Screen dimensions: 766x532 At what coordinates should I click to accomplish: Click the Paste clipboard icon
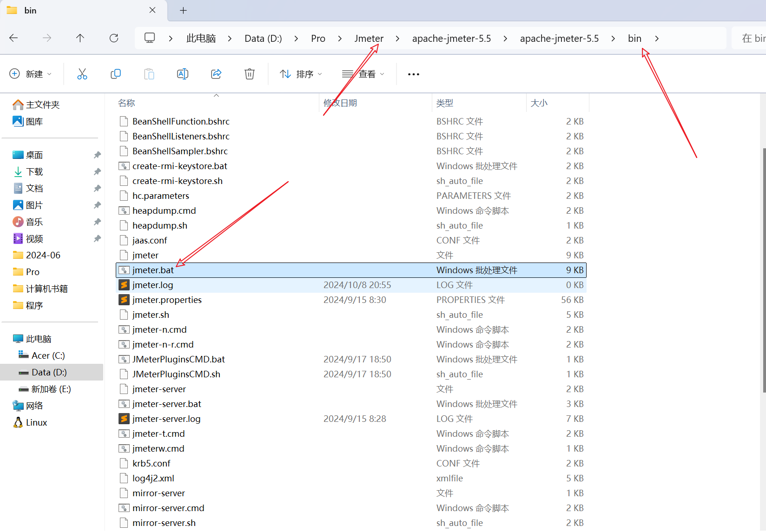149,74
